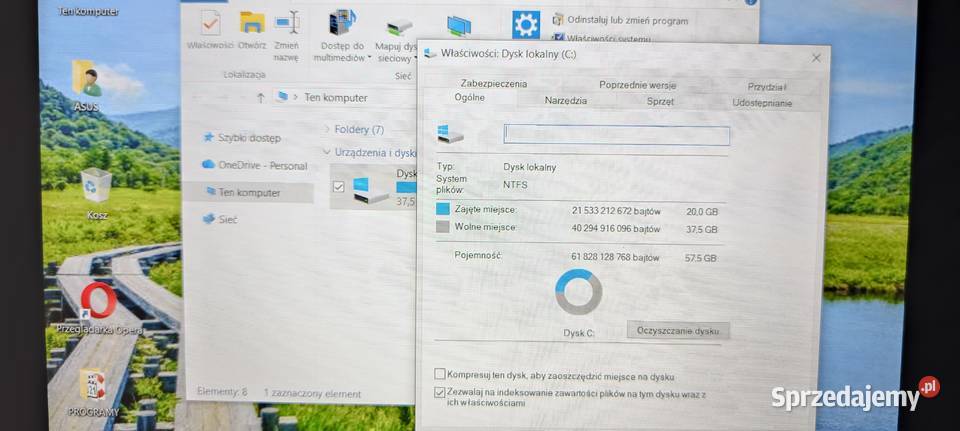Select OneDrive - Personal in sidebar
This screenshot has width=960, height=431.
263,166
